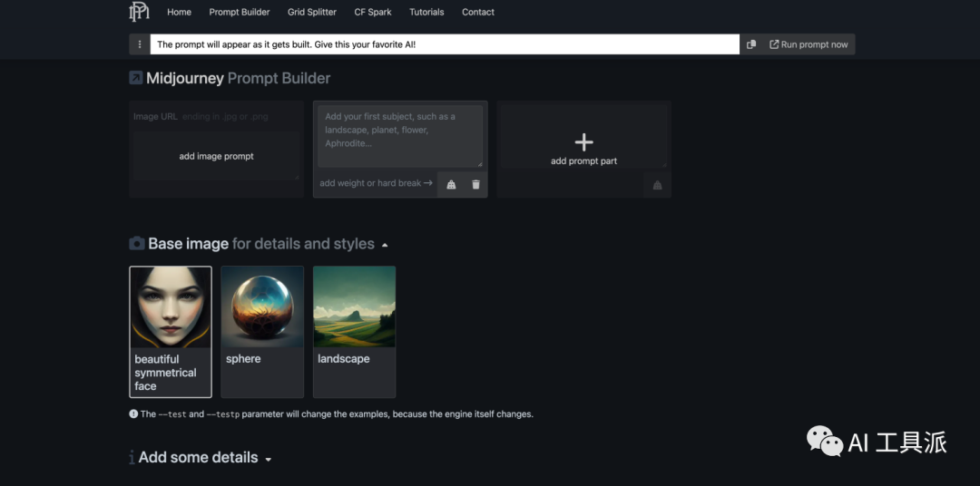The width and height of the screenshot is (980, 486).
Task: Open the CF Spark link
Action: pos(373,12)
